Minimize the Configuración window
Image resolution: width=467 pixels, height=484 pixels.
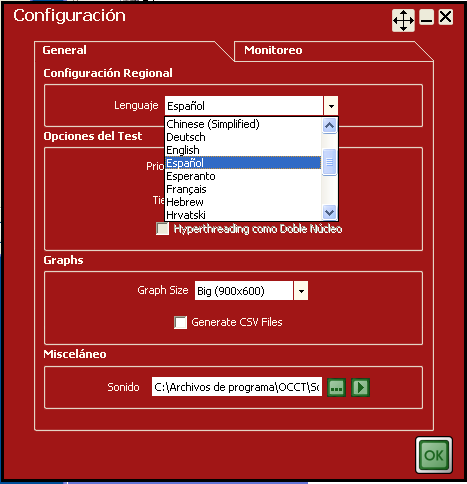click(x=426, y=17)
